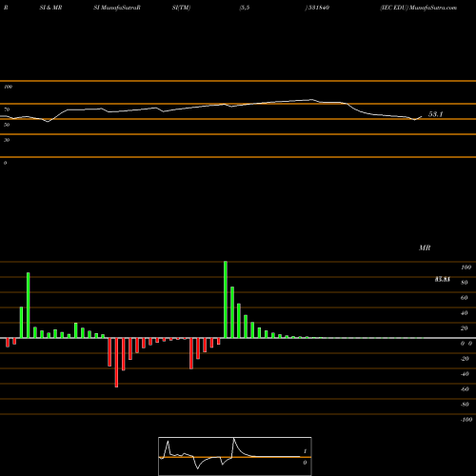The image size is (476, 476).
Task: Click the 100 label on RSI axis
Action: pyautogui.click(x=8, y=87)
